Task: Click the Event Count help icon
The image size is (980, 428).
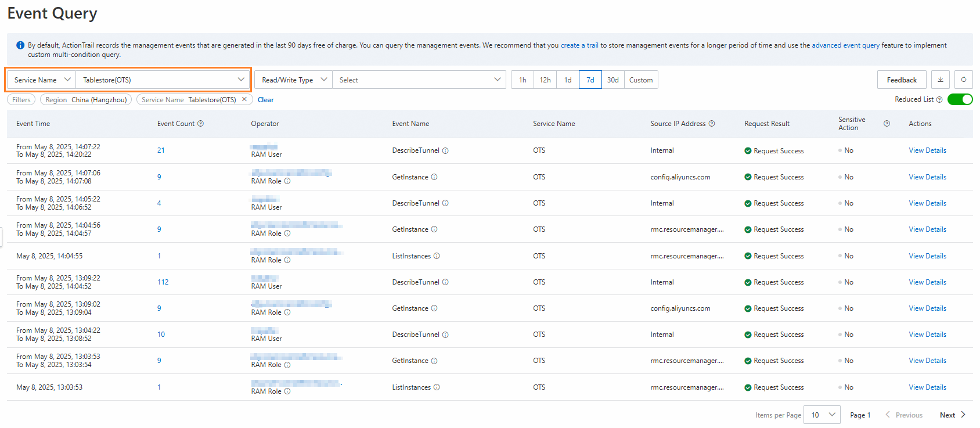Action: [201, 124]
